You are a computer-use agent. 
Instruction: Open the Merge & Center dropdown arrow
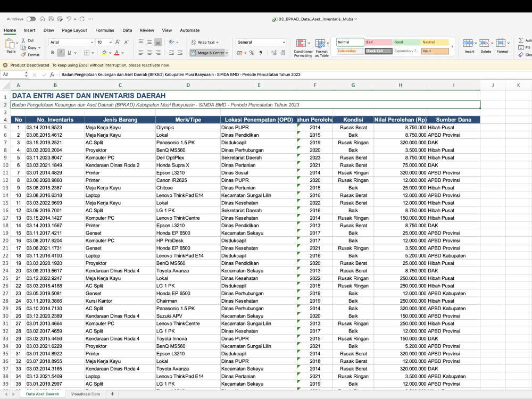click(227, 53)
